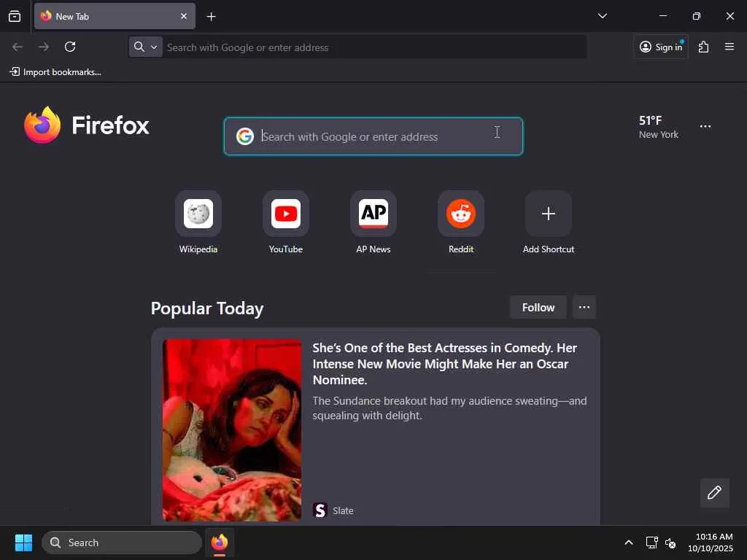Image resolution: width=747 pixels, height=560 pixels.
Task: Open the Windows Start menu
Action: coord(23,542)
